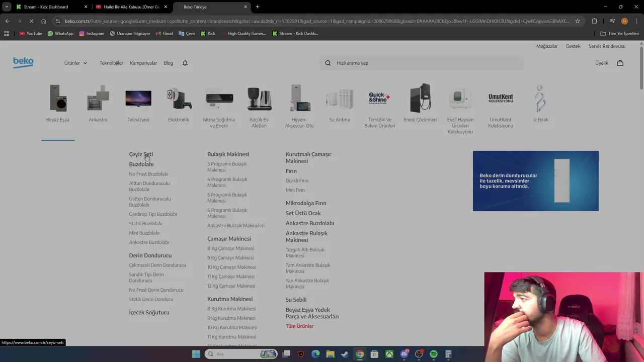Image resolution: width=644 pixels, height=362 pixels.
Task: Open the tab search dropdown arrow
Action: tap(7, 7)
